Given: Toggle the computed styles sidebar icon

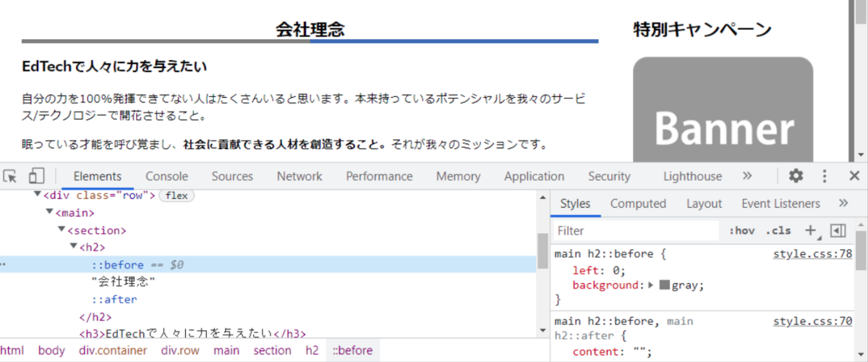Looking at the screenshot, I should pos(838,230).
